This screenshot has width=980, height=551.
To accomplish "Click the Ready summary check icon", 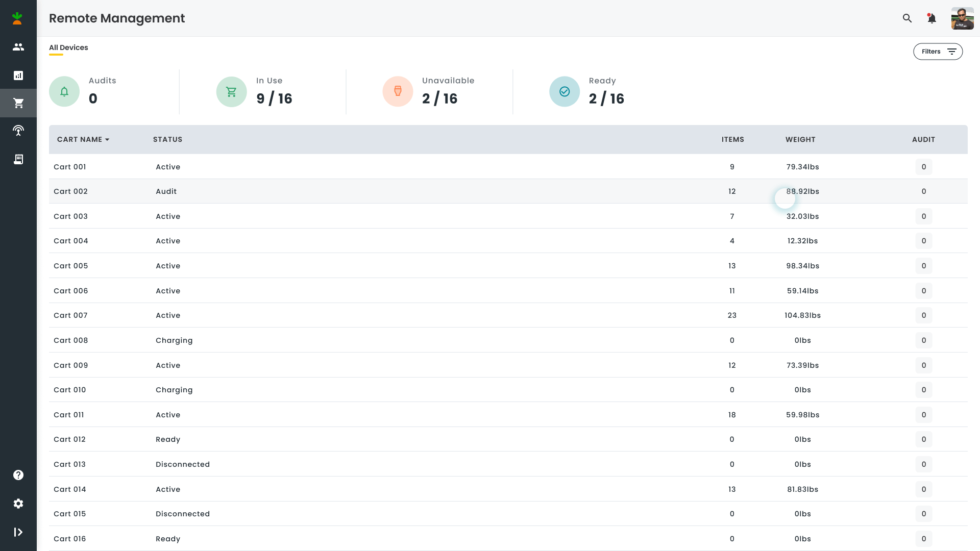I will pos(564,91).
